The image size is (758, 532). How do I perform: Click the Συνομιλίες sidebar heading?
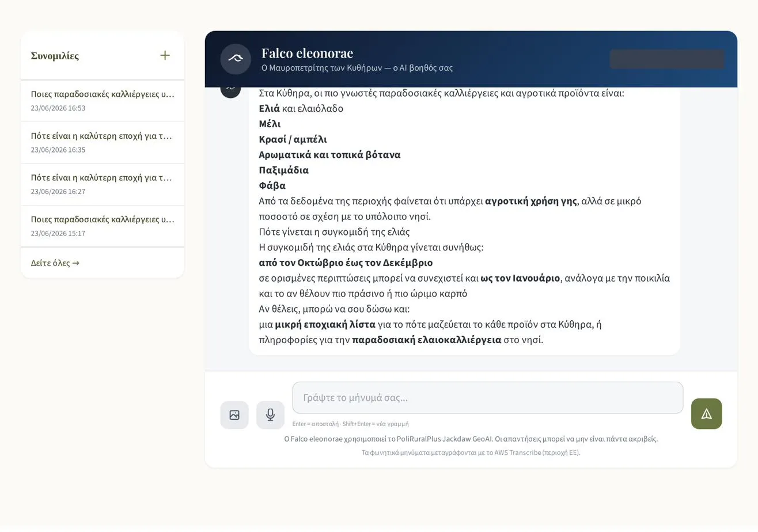55,56
